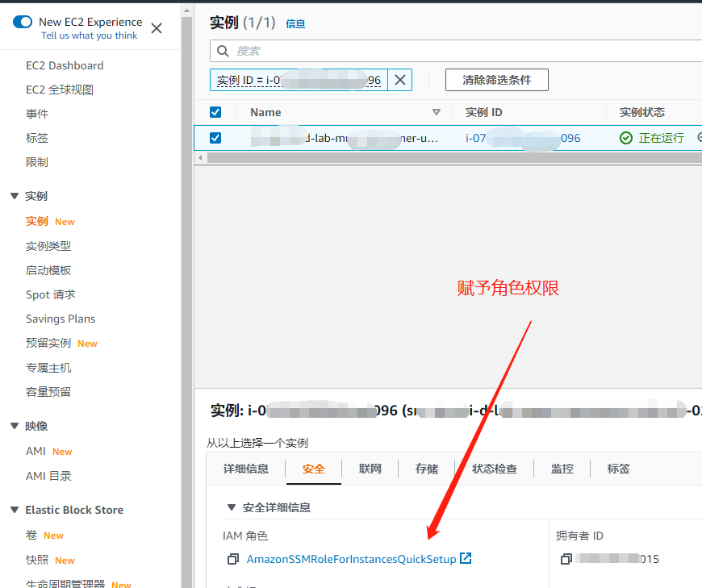Deselect the selected instance row checkbox
This screenshot has width=702, height=588.
215,138
